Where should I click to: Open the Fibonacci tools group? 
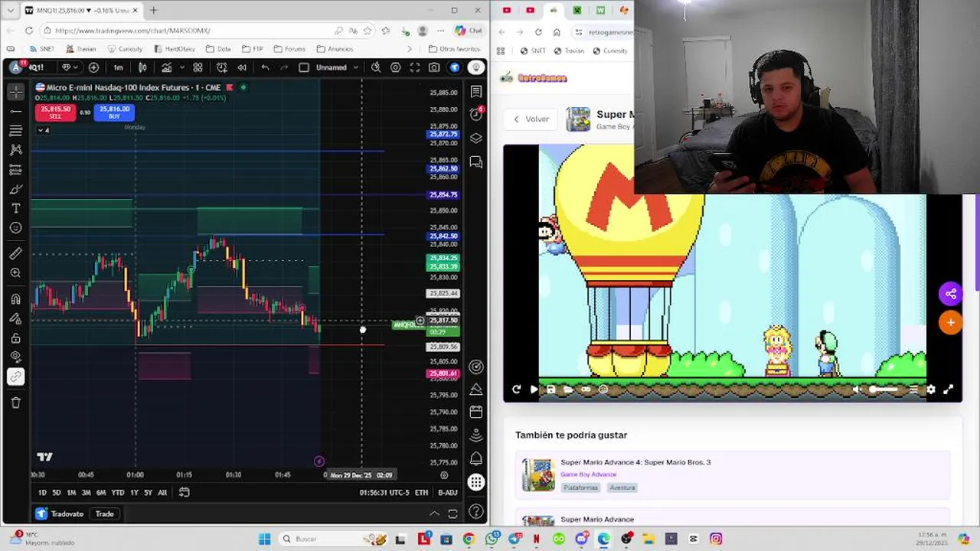(x=16, y=131)
